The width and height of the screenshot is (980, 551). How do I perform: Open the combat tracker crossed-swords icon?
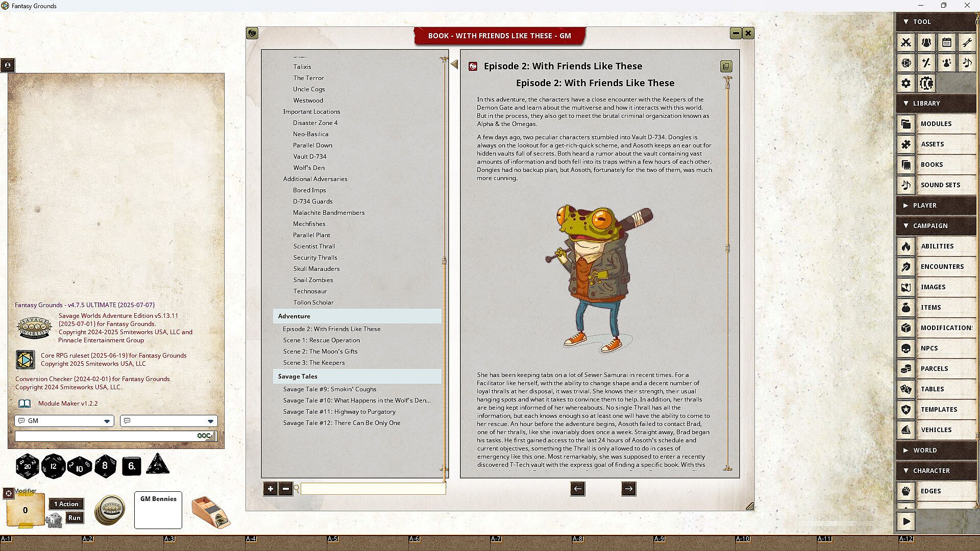906,42
